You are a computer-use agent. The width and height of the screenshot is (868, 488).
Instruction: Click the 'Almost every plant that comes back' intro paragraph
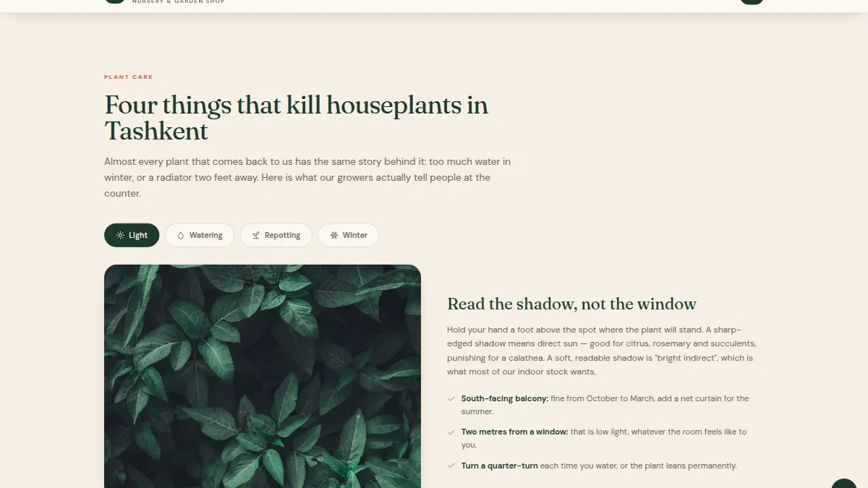[x=307, y=177]
